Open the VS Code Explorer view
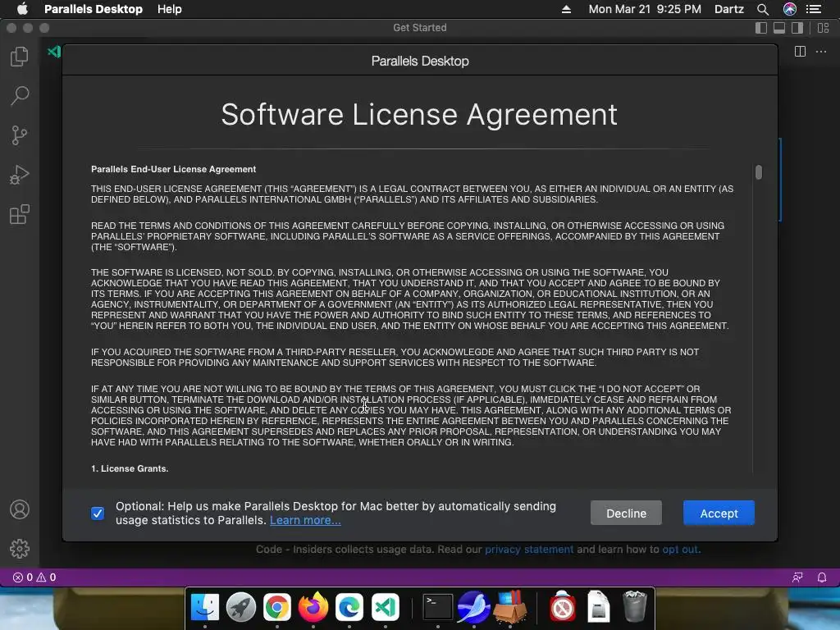The width and height of the screenshot is (840, 630). point(20,57)
